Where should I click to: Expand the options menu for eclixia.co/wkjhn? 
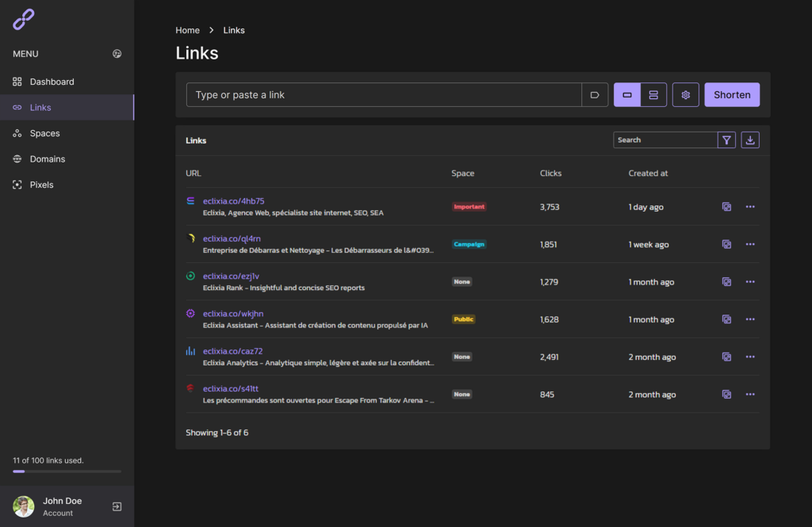750,319
